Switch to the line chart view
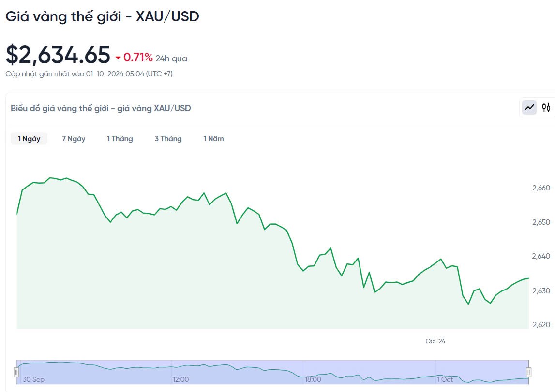This screenshot has height=392, width=555. coord(529,107)
